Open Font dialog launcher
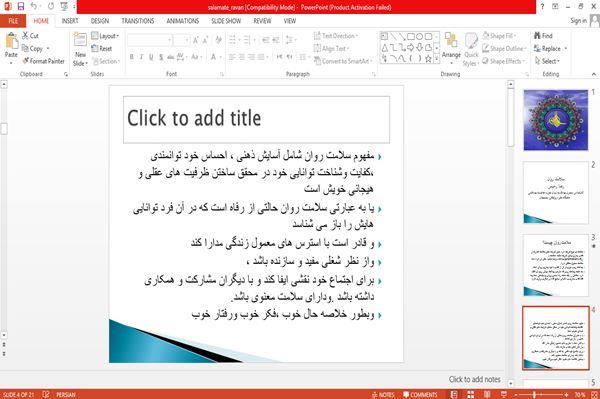600x399 pixels. (222, 74)
